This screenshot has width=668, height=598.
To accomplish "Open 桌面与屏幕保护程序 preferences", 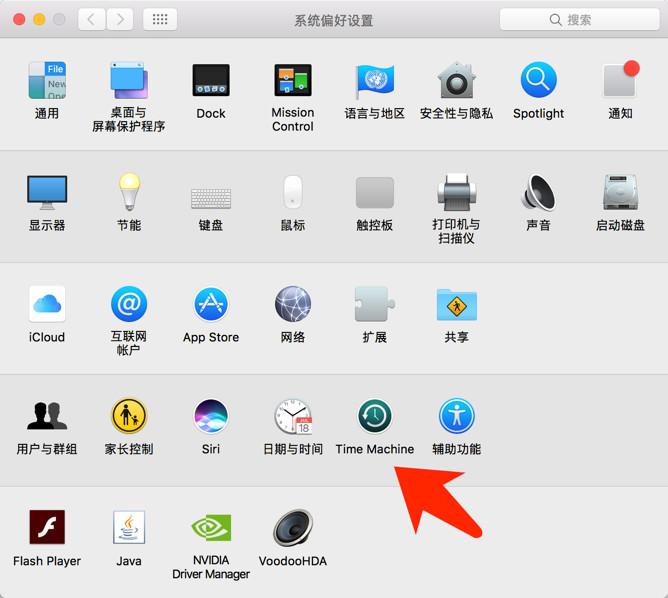I will (x=129, y=80).
